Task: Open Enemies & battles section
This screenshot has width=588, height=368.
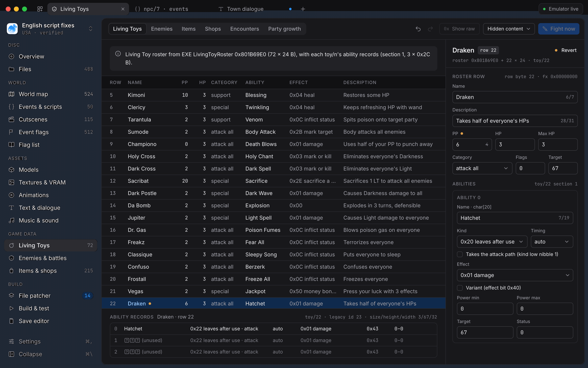Action: point(51,258)
